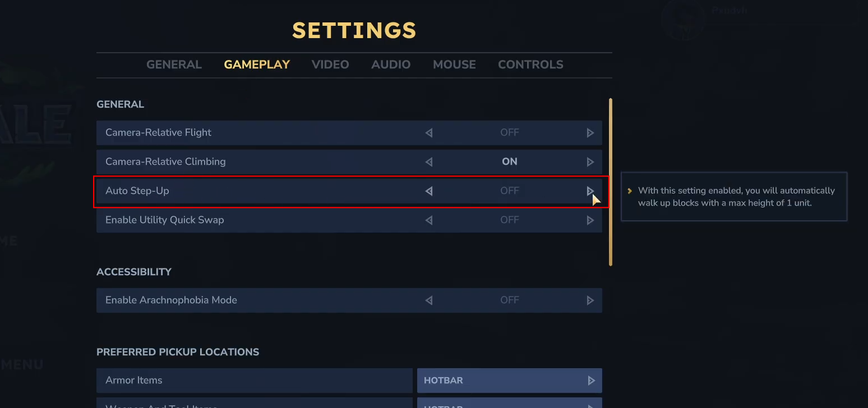This screenshot has height=408, width=868.
Task: Click left arrow for Auto Step-Up
Action: (429, 191)
